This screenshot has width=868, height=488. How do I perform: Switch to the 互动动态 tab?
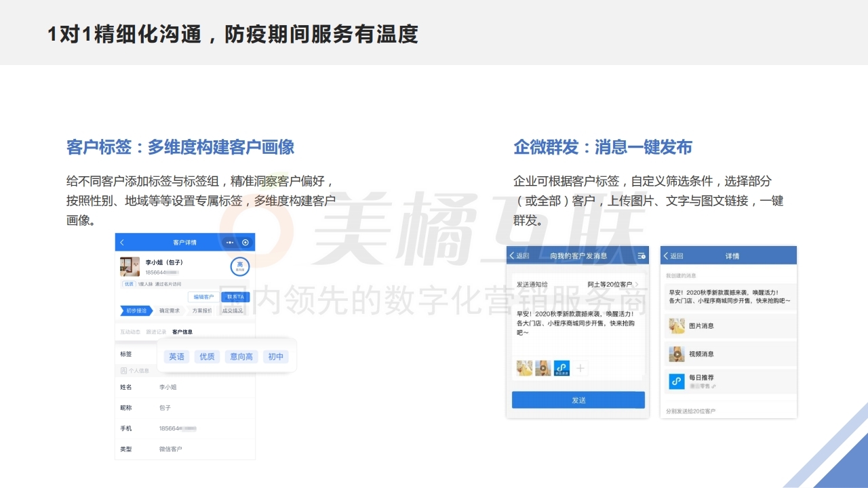130,332
